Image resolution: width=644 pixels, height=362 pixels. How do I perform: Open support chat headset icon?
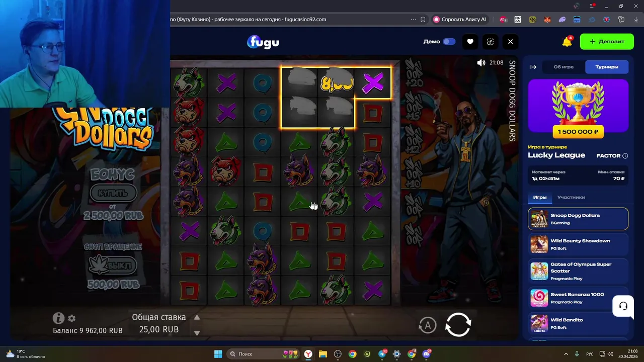623,306
